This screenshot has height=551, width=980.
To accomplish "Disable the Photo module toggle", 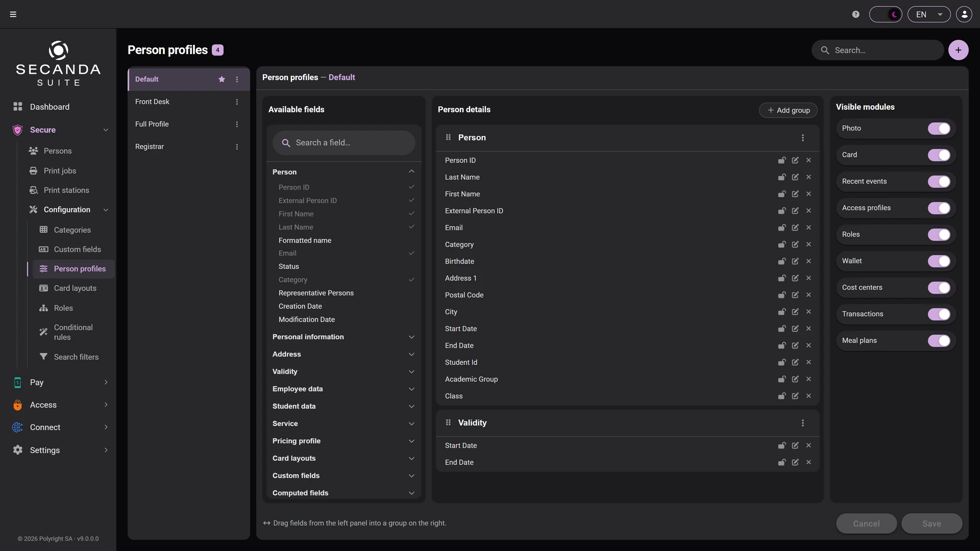I will tap(939, 129).
